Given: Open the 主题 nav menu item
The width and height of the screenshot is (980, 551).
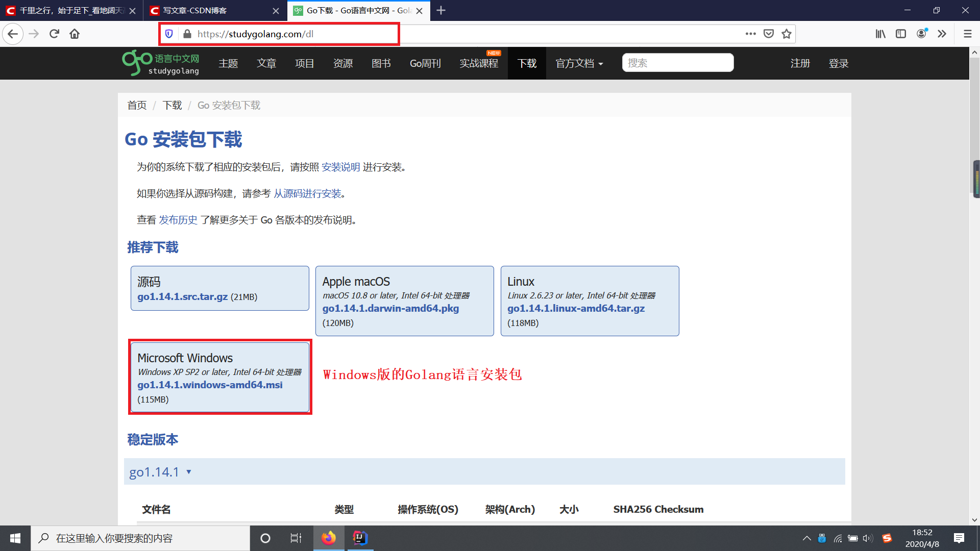Looking at the screenshot, I should (228, 63).
